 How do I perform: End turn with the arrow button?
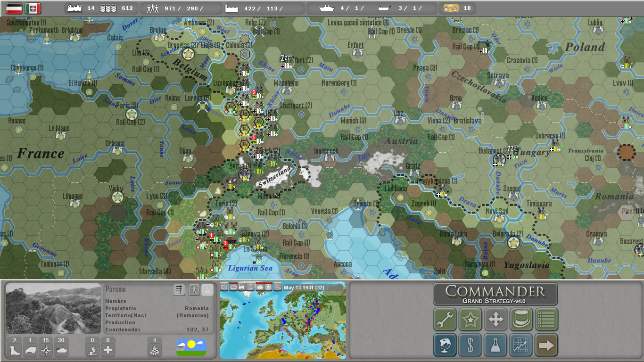click(x=547, y=345)
